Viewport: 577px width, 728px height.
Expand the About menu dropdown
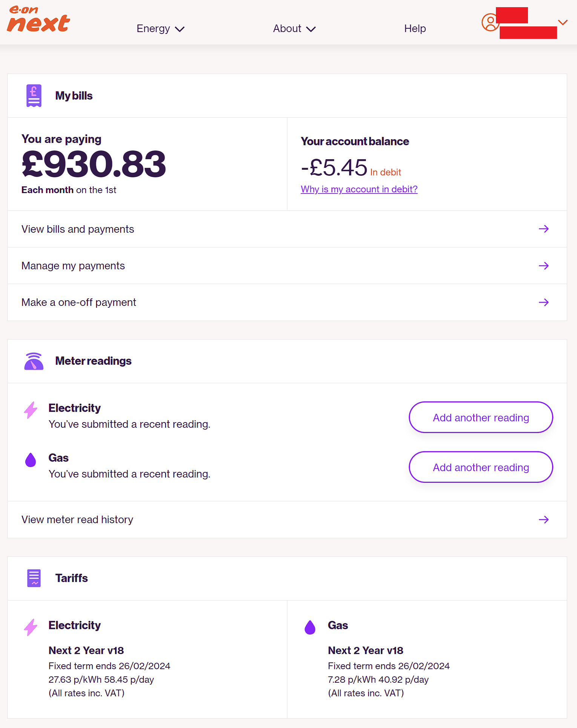[x=294, y=29]
